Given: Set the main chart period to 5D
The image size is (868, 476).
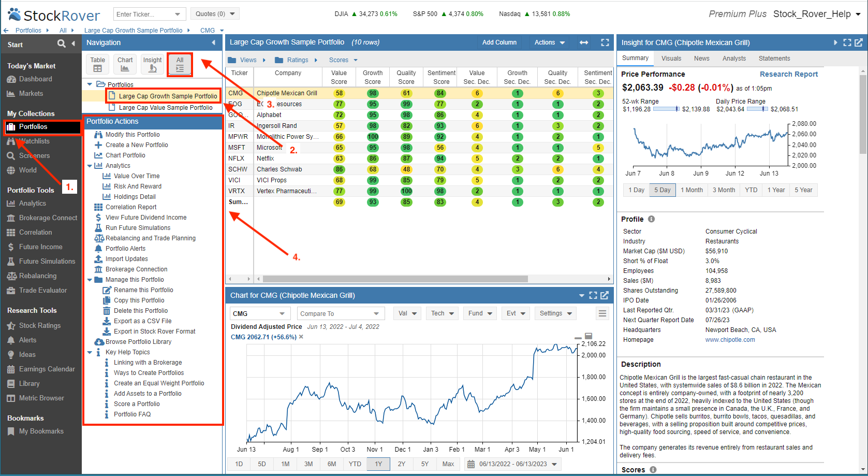Looking at the screenshot, I should pyautogui.click(x=262, y=464).
